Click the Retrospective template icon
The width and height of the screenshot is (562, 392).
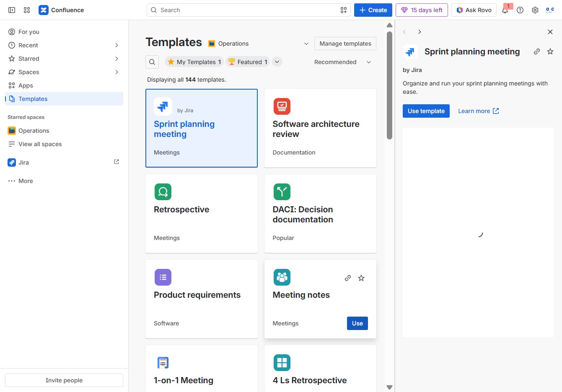163,192
